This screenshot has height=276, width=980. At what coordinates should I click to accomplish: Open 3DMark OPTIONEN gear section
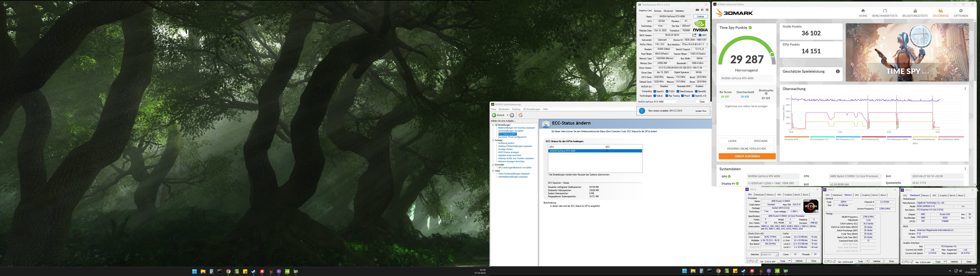point(961,13)
